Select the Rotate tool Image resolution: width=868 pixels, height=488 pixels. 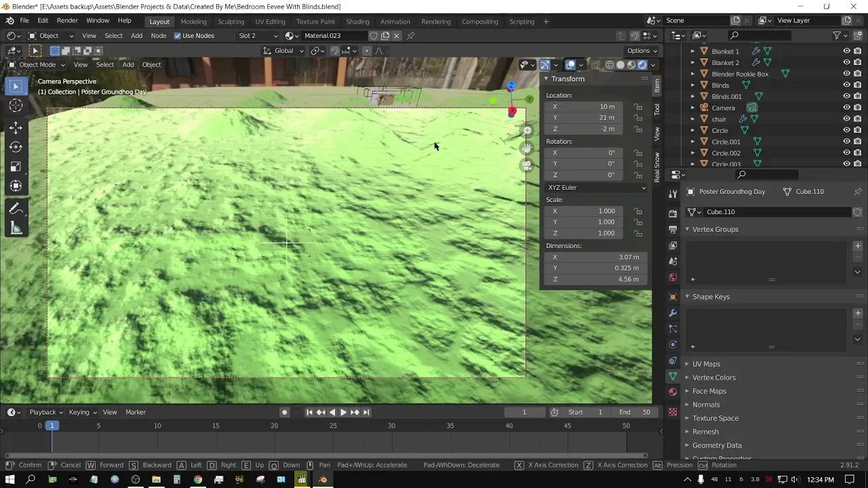tap(16, 147)
